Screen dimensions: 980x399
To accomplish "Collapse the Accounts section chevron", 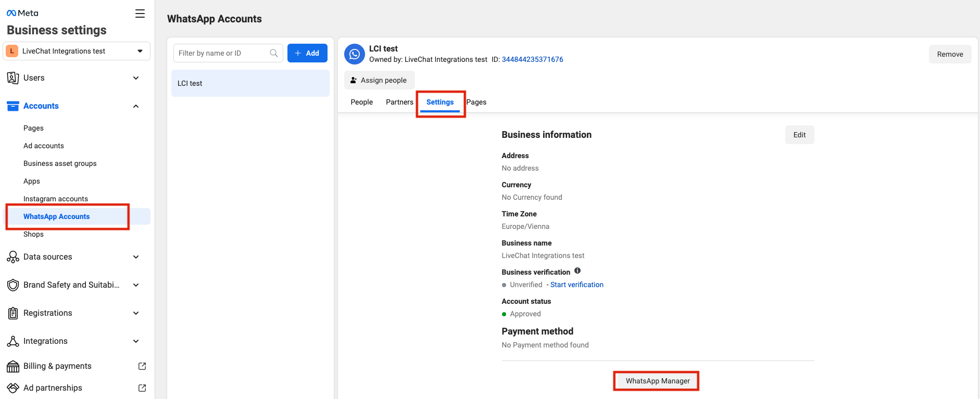I will click(136, 106).
